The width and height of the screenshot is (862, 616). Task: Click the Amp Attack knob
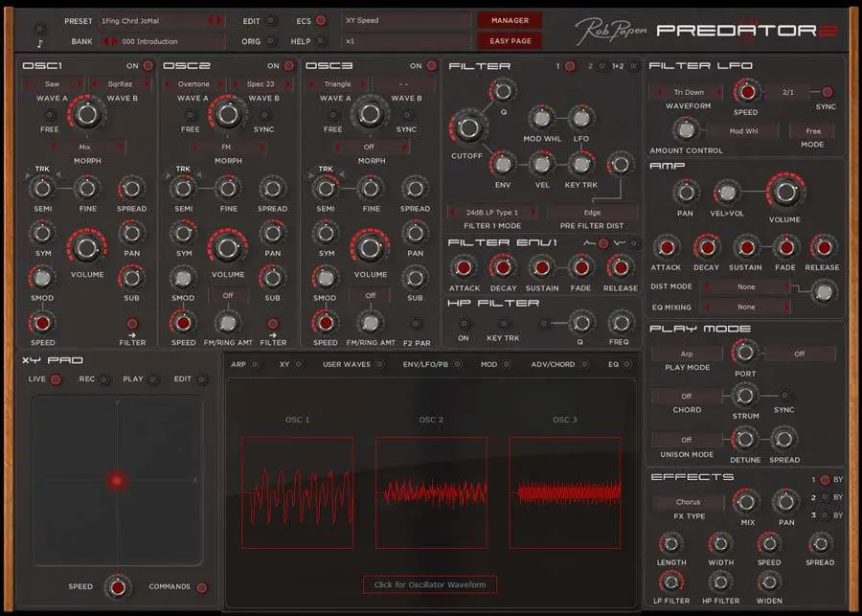[667, 247]
